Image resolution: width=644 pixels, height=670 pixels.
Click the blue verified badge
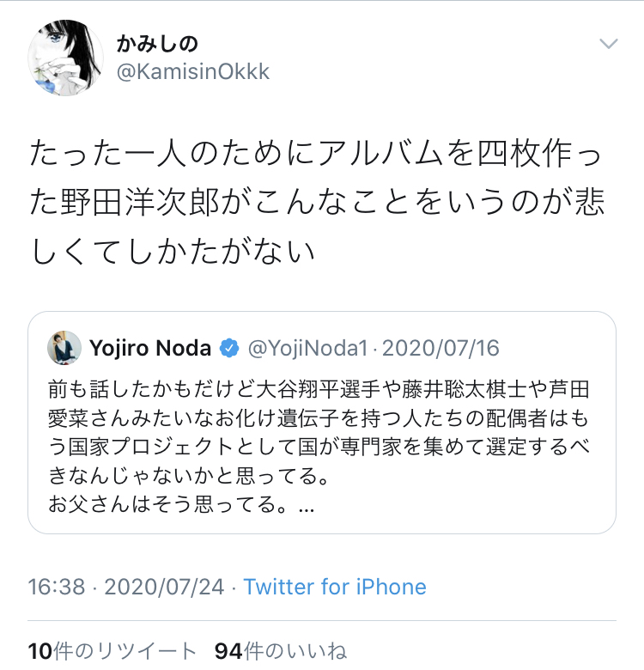coord(229,348)
